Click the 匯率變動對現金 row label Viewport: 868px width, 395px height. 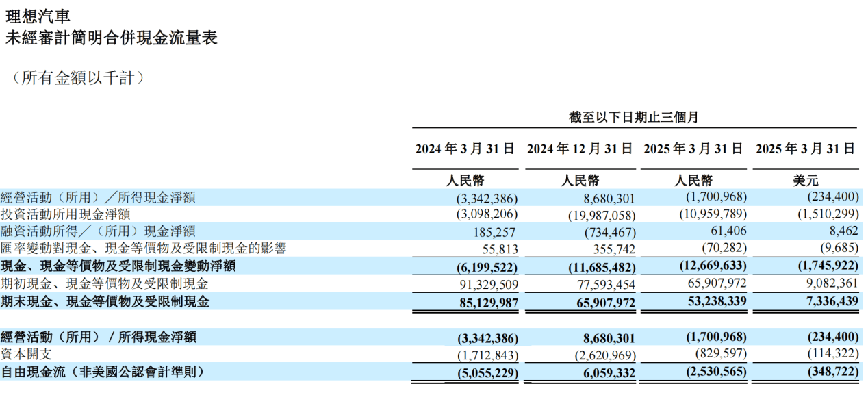pyautogui.click(x=143, y=249)
